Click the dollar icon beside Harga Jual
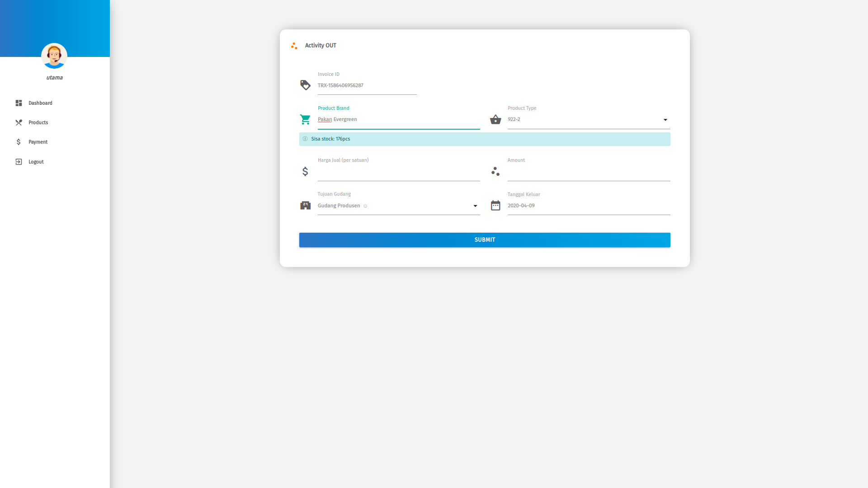 pos(305,171)
